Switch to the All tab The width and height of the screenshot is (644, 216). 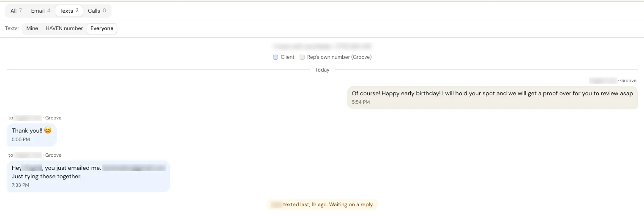pyautogui.click(x=16, y=11)
